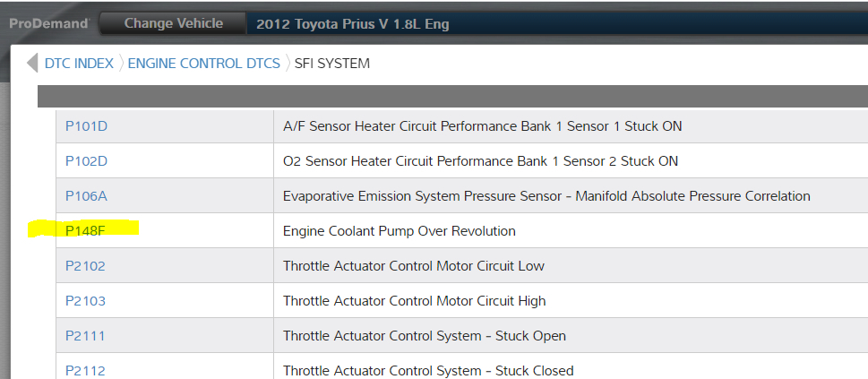
Task: Open DTC code P2103
Action: pyautogui.click(x=85, y=301)
